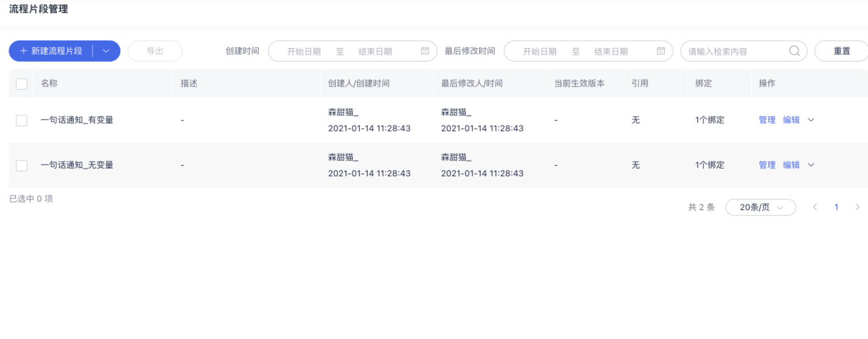Select page number 1

click(836, 207)
